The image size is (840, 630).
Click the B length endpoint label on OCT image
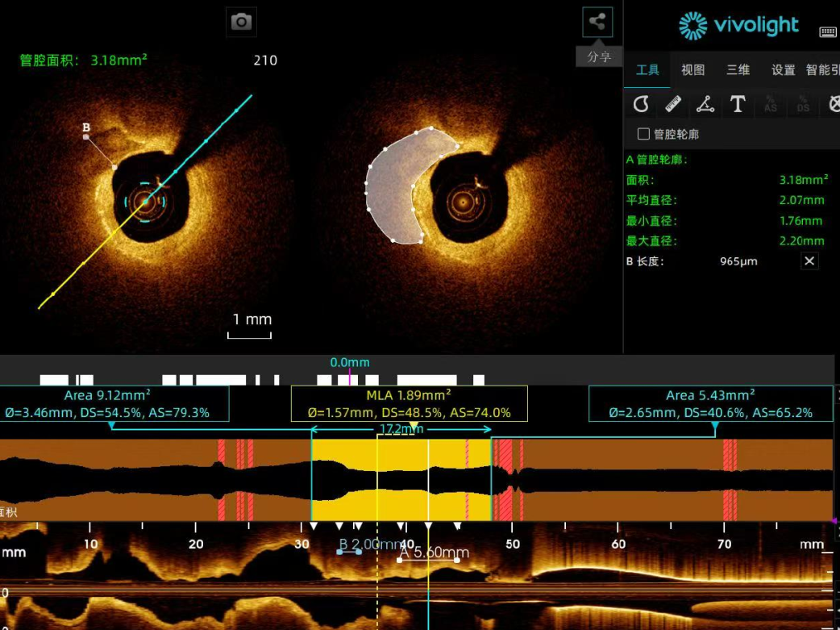coord(86,127)
